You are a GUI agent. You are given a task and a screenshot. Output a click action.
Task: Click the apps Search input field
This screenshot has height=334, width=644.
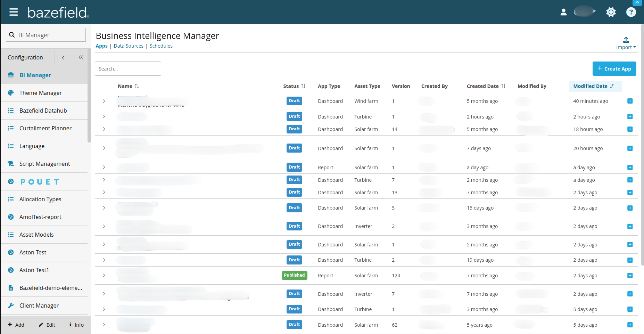coord(128,69)
